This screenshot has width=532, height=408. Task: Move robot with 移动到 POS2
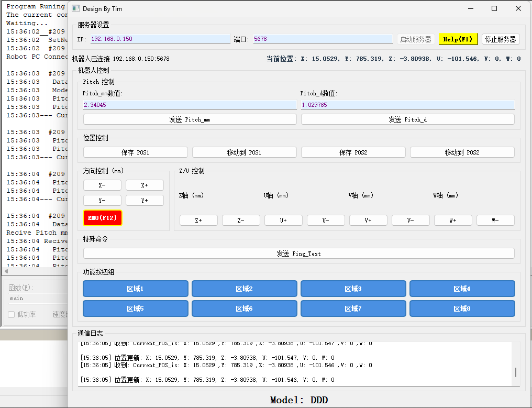click(x=462, y=152)
